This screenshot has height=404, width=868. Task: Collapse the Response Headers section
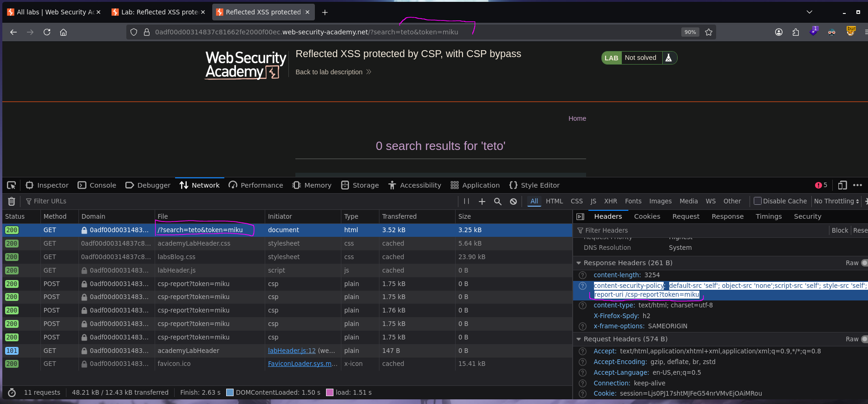[x=579, y=263]
